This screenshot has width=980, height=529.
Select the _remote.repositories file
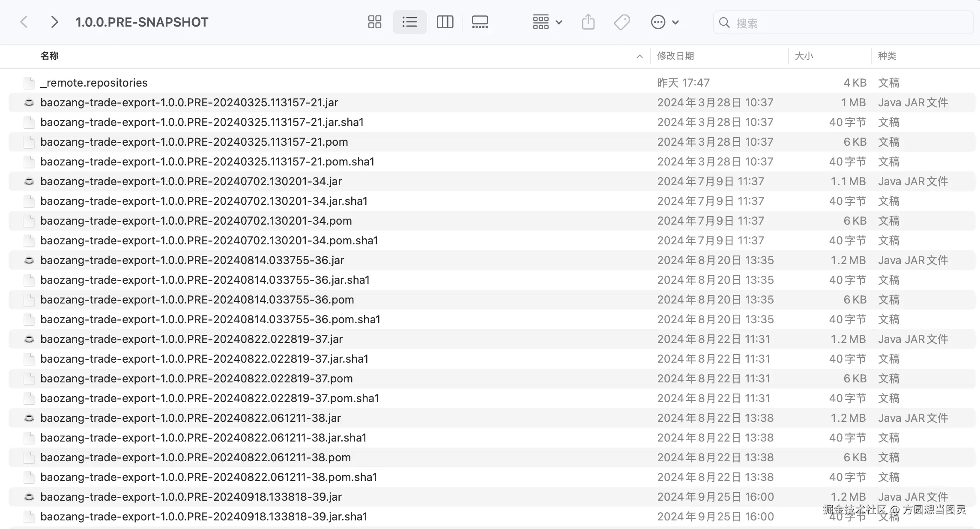[x=94, y=83]
